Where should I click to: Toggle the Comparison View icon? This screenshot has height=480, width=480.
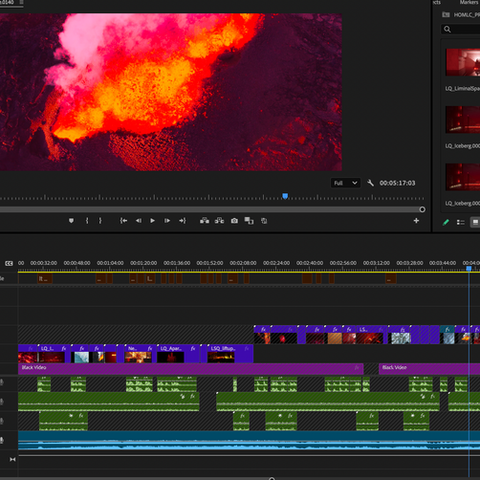(x=249, y=221)
